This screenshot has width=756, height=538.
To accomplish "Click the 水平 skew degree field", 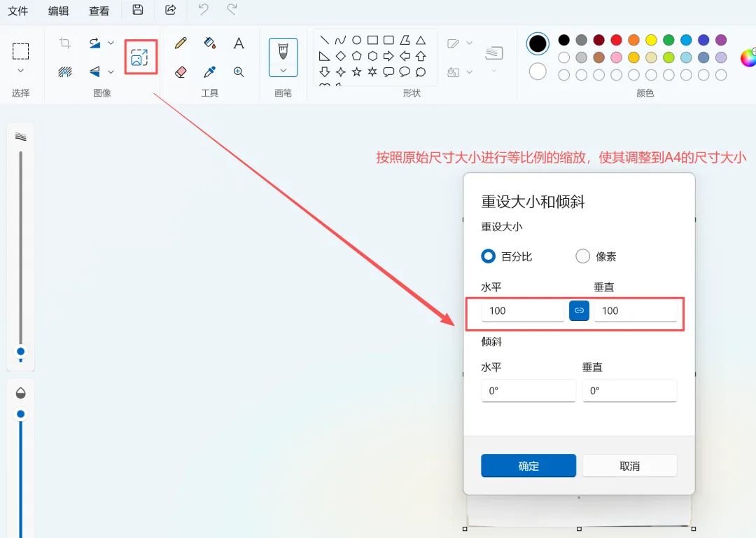I will click(528, 390).
